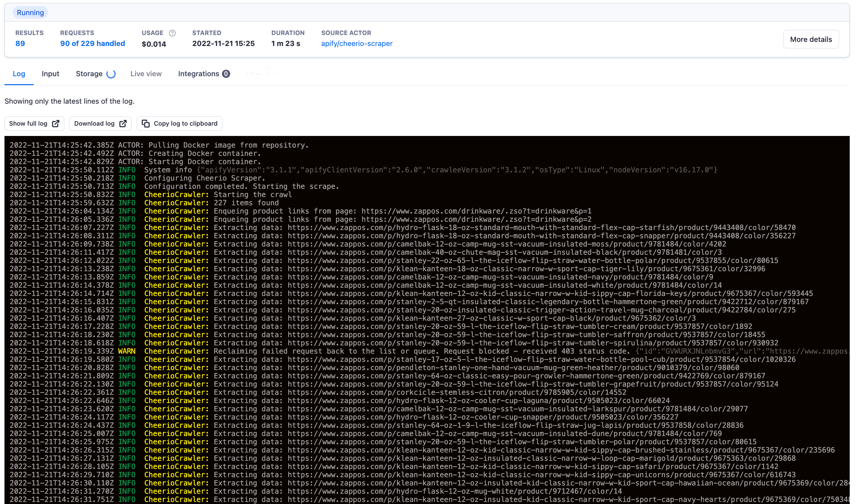Click the external link icon on Download log

tap(122, 123)
